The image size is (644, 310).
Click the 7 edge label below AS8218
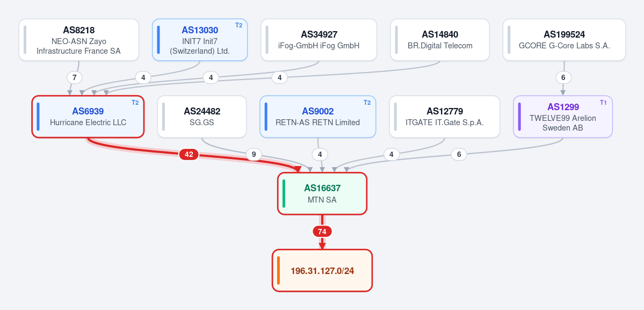pyautogui.click(x=74, y=77)
